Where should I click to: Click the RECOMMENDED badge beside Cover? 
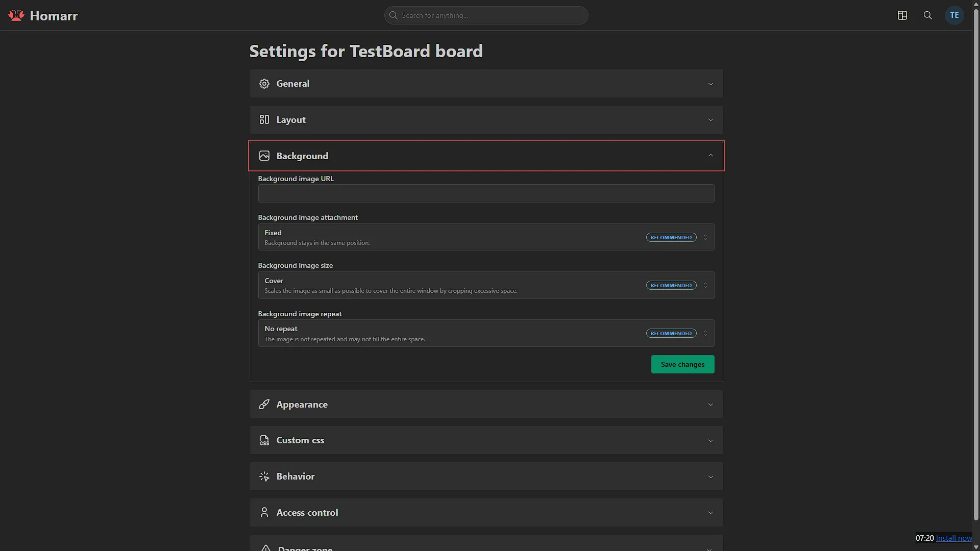click(671, 285)
